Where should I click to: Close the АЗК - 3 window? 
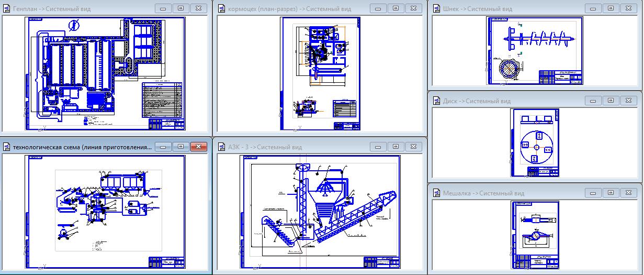[x=413, y=147]
